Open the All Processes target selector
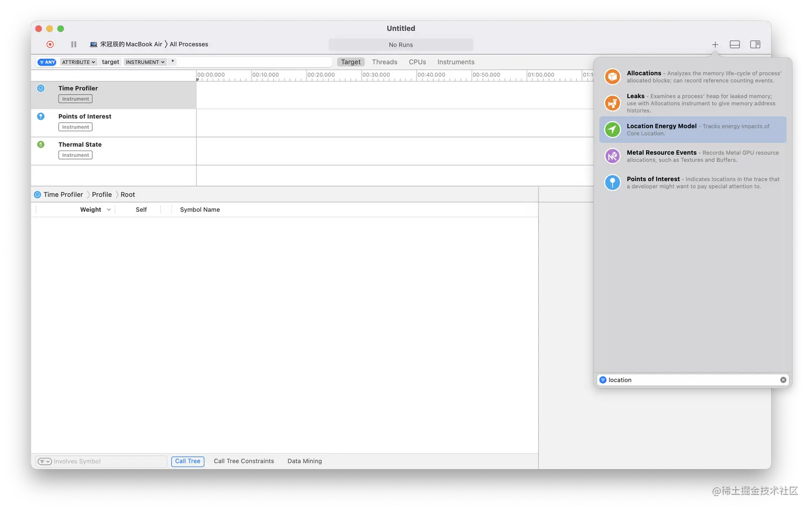Image resolution: width=812 pixels, height=510 pixels. click(189, 45)
